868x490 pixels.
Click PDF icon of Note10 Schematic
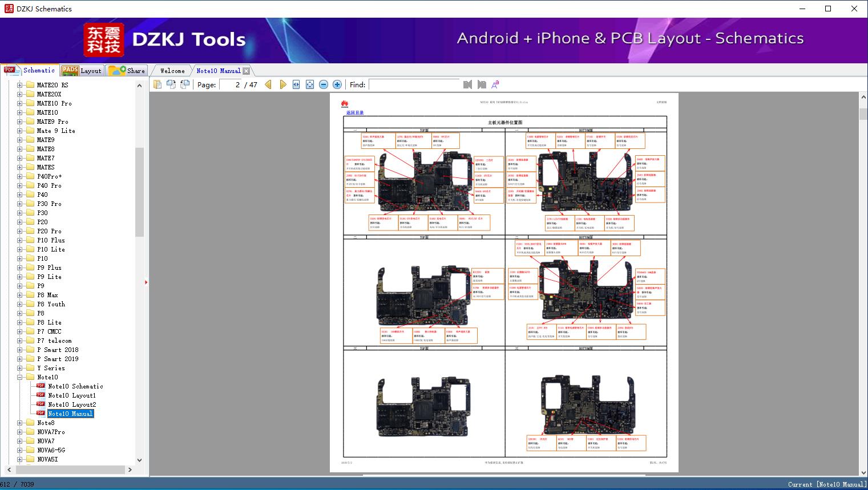point(41,386)
